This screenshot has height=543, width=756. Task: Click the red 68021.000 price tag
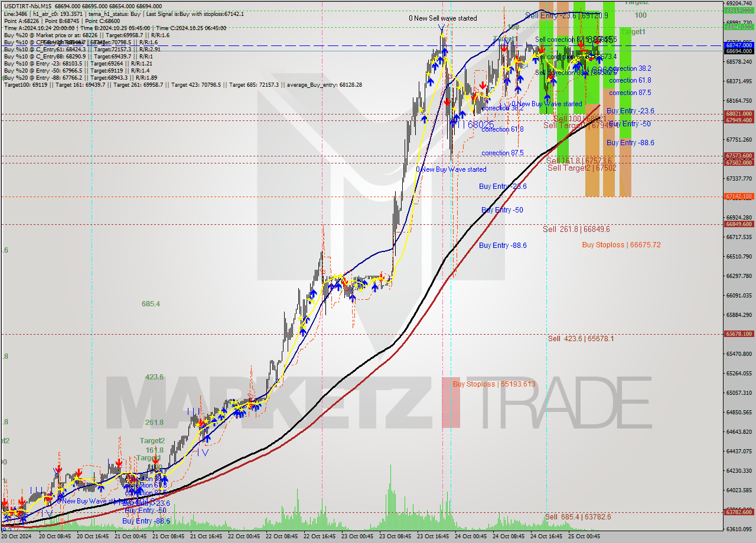pos(739,114)
